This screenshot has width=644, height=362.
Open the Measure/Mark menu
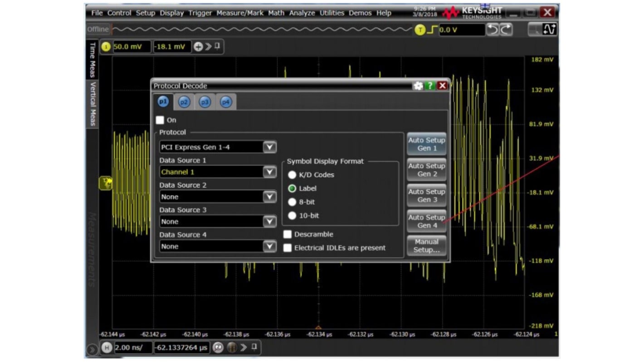click(x=240, y=13)
